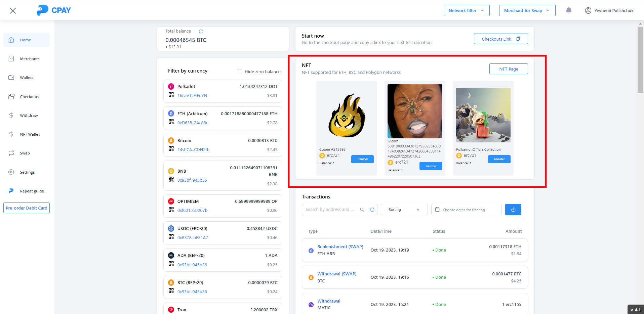Copy the Checkouts Link
Screen dimensions: 644x314
500,39
